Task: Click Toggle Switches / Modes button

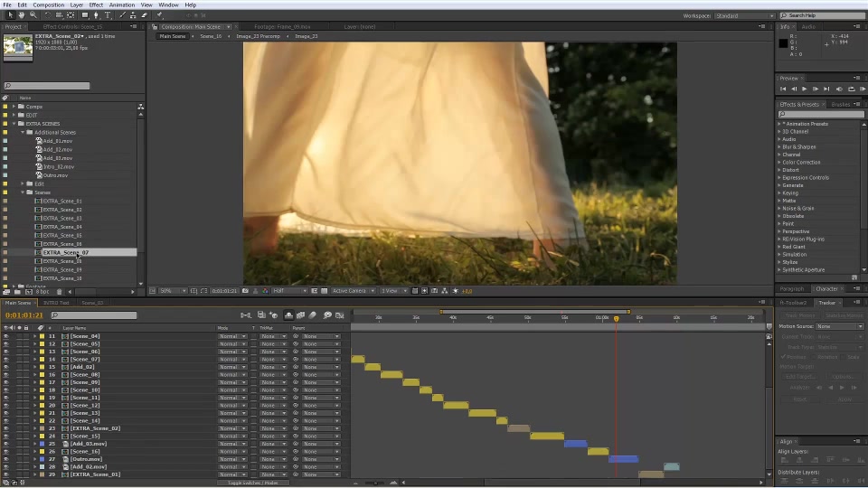Action: click(x=253, y=483)
